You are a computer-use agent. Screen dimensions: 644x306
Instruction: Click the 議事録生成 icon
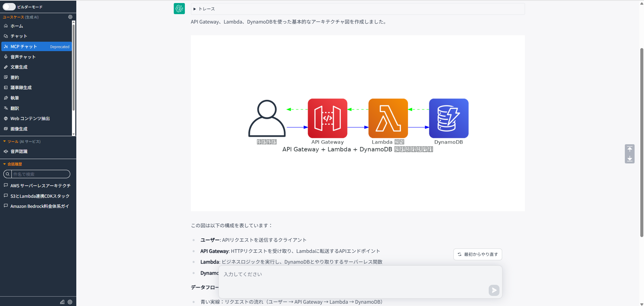click(x=6, y=87)
